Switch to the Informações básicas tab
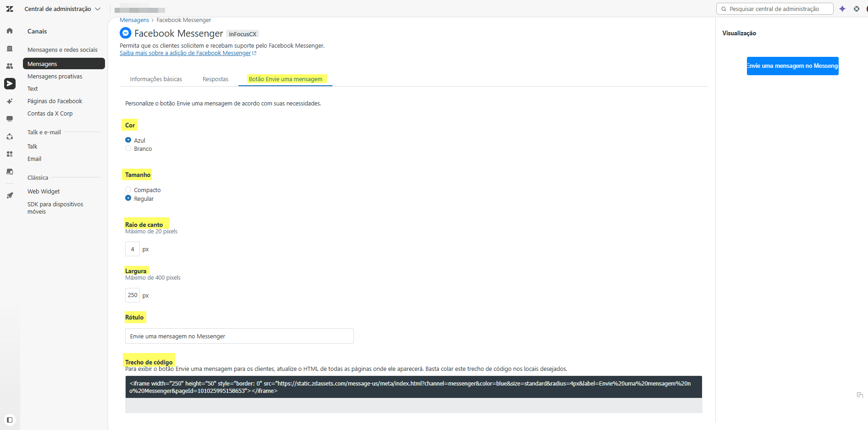The image size is (868, 430). click(x=156, y=79)
